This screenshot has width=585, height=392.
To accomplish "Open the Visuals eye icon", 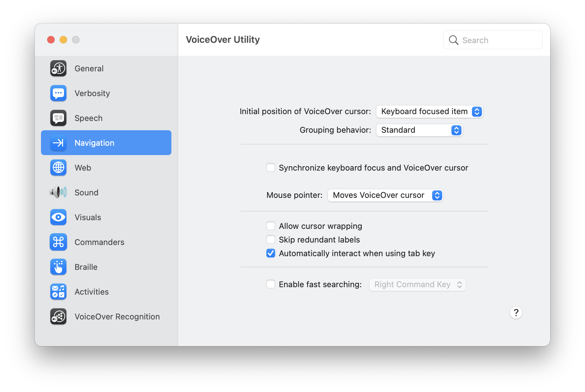I will coord(58,217).
